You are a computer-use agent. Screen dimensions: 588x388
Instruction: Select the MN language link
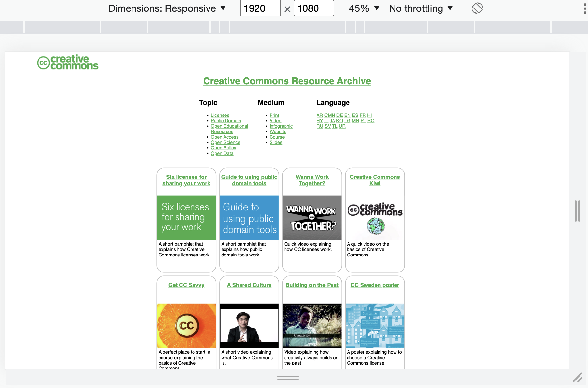[355, 121]
